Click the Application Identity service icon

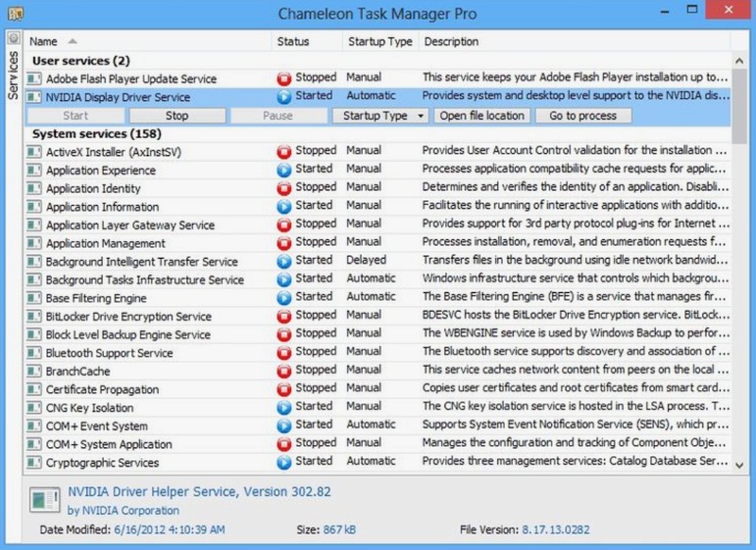tap(34, 188)
